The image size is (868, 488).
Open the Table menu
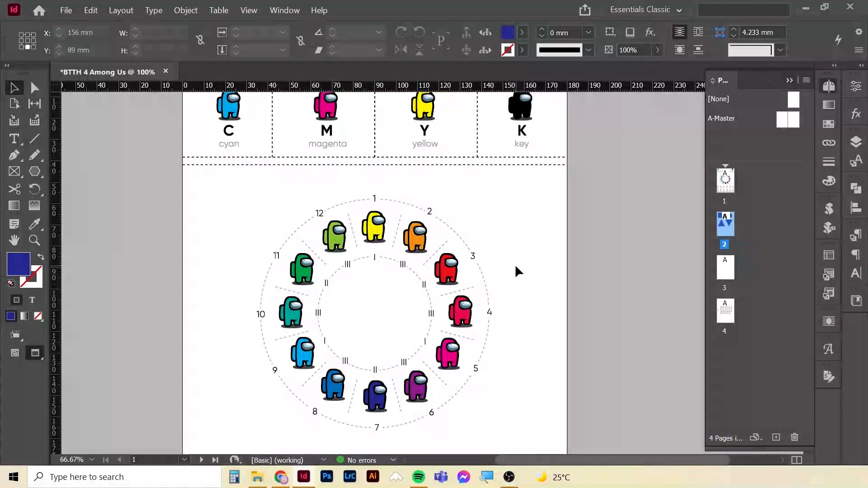point(218,10)
